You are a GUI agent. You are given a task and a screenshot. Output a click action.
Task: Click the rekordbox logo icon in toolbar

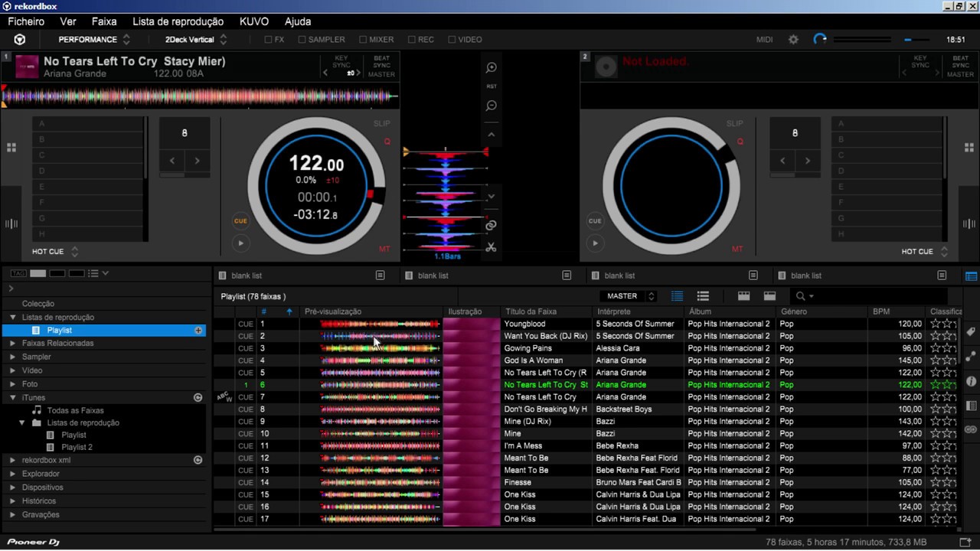[x=20, y=40]
